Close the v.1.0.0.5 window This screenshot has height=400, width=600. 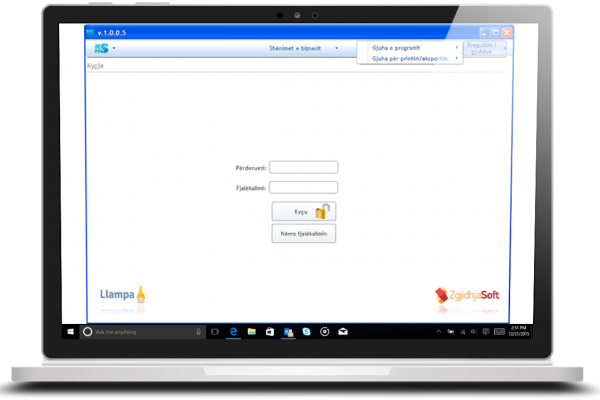click(507, 33)
